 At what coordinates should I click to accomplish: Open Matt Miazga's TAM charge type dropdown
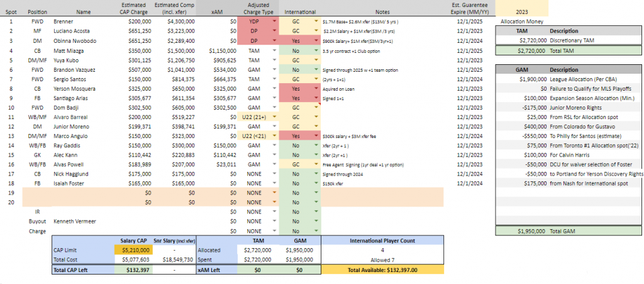tap(275, 49)
